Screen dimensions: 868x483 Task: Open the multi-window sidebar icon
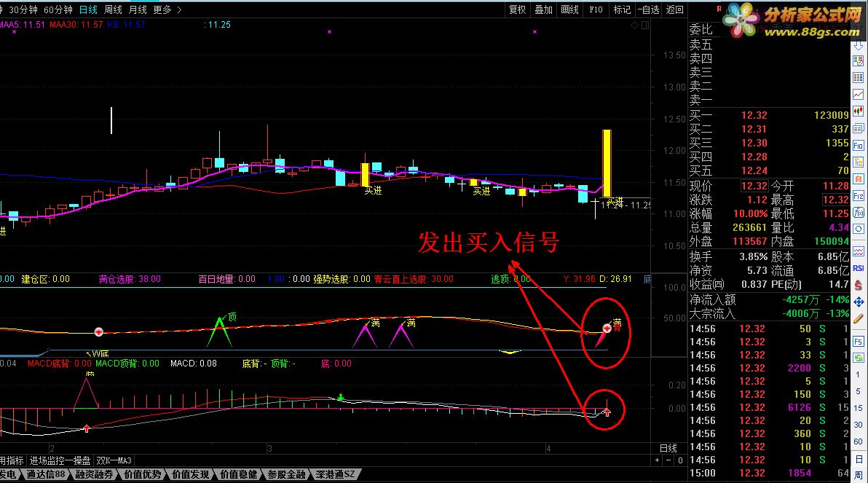(858, 128)
